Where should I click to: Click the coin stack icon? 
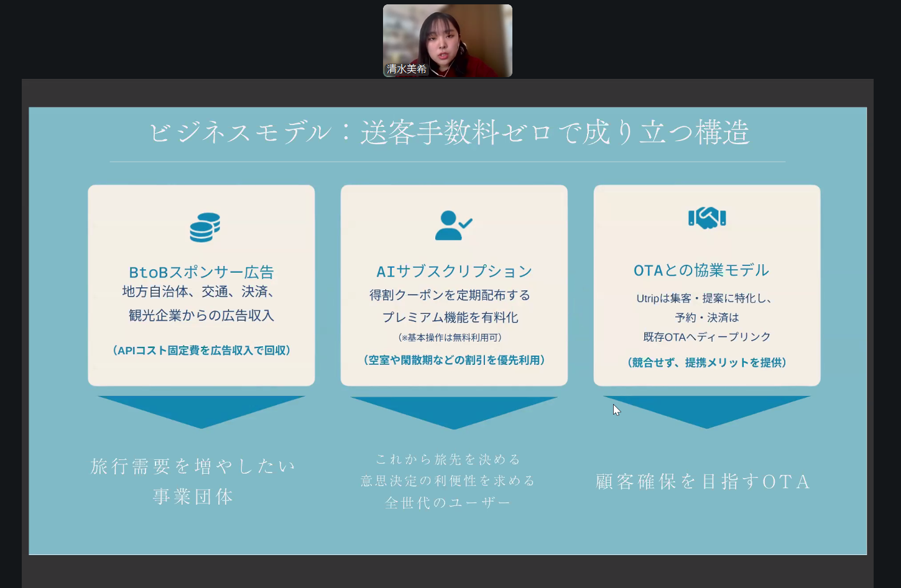point(205,227)
